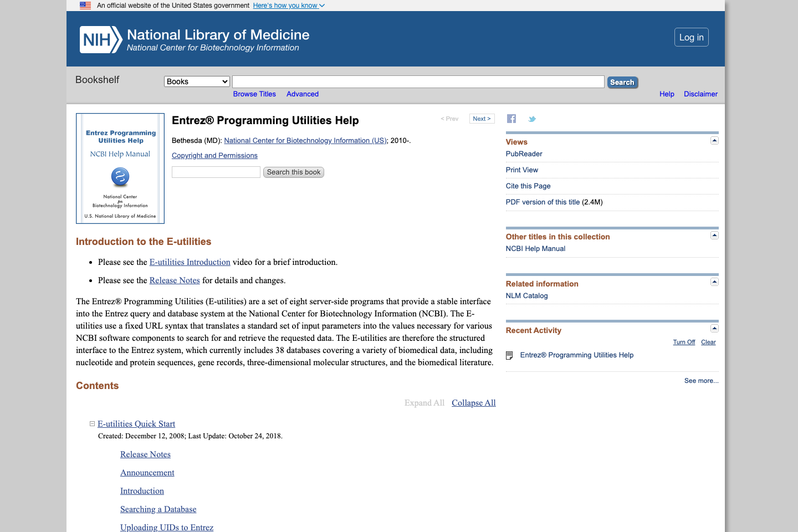Turn Off Recent Activity tracking
This screenshot has height=532, width=798.
tap(684, 342)
